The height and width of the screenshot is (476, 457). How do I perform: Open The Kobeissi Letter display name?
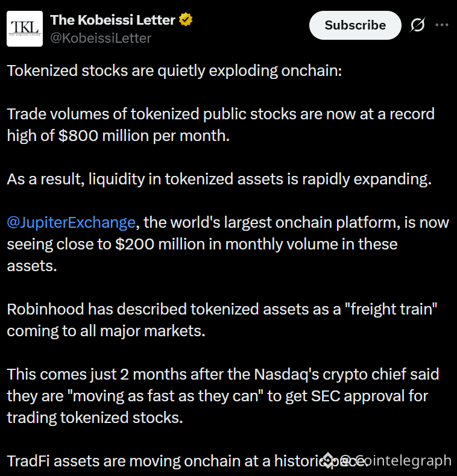pyautogui.click(x=113, y=20)
